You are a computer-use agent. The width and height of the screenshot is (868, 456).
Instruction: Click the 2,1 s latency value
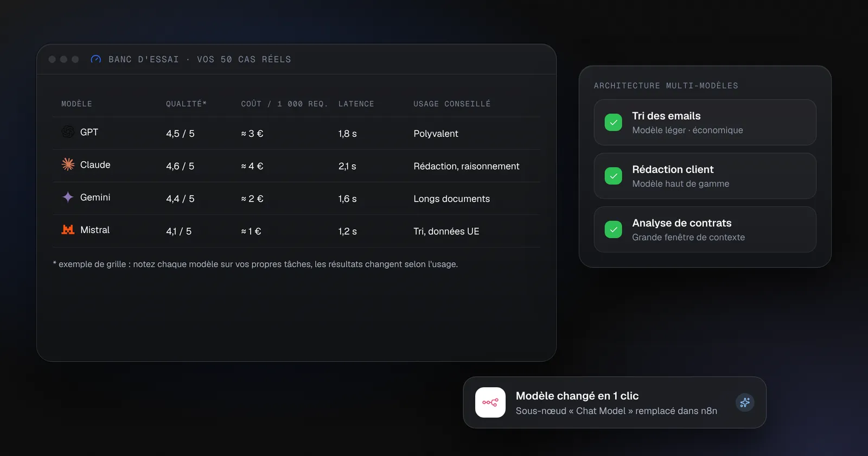coord(347,166)
